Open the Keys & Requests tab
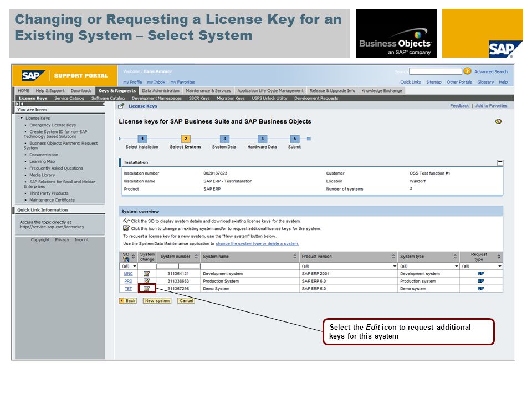This screenshot has width=532, height=399. pos(117,90)
